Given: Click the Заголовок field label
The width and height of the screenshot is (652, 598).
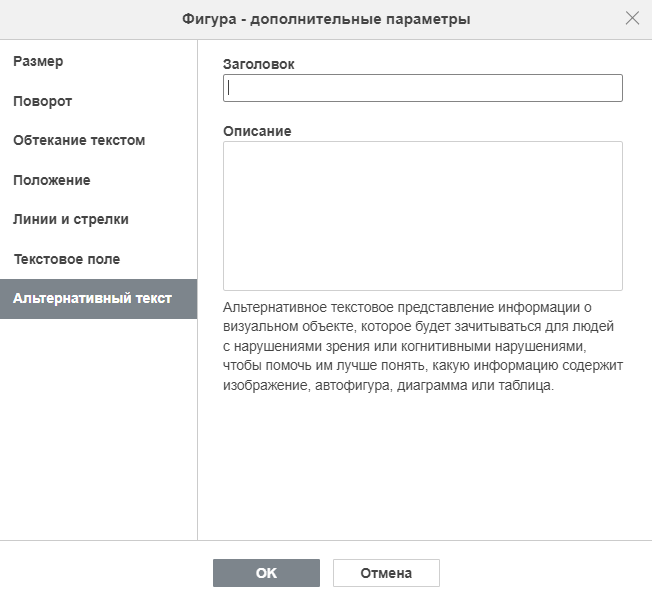Looking at the screenshot, I should pos(259,64).
